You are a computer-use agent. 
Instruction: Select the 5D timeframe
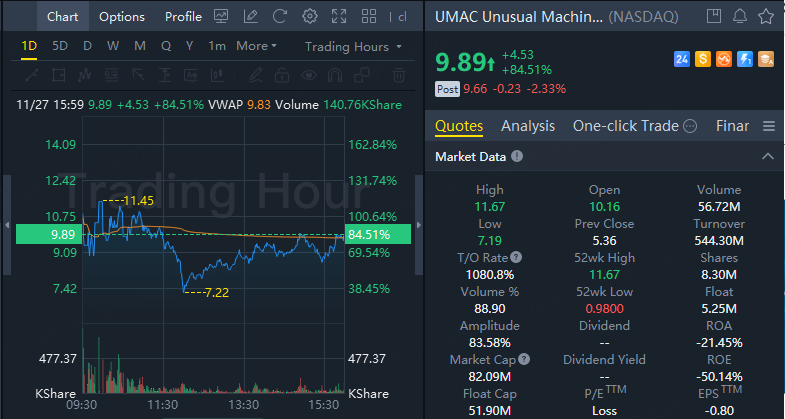coord(60,46)
